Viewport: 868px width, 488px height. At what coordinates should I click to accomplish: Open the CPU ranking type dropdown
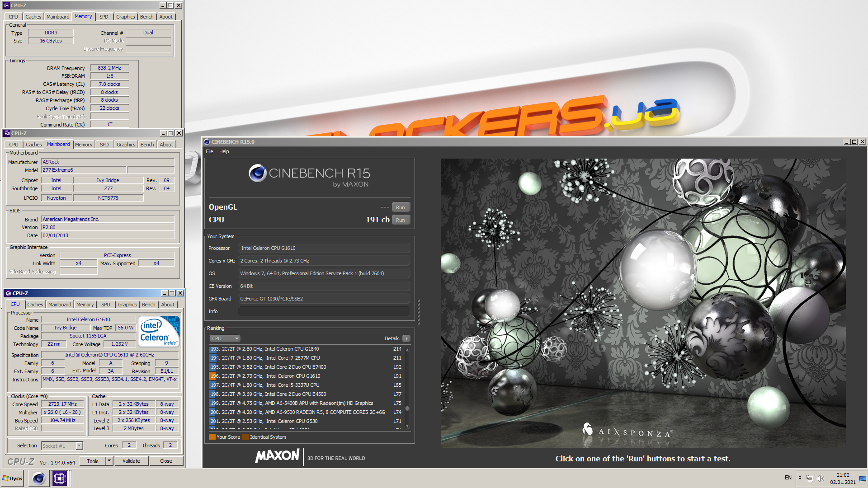point(225,338)
